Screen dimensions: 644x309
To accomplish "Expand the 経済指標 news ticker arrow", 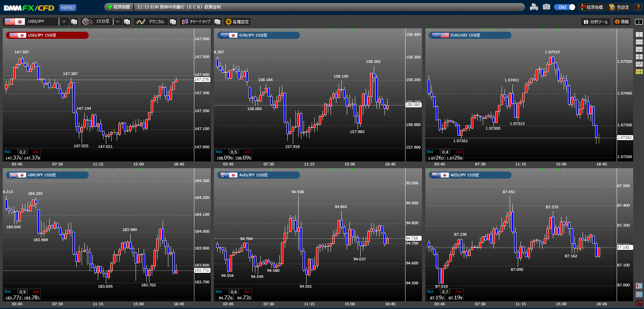I will point(110,7).
